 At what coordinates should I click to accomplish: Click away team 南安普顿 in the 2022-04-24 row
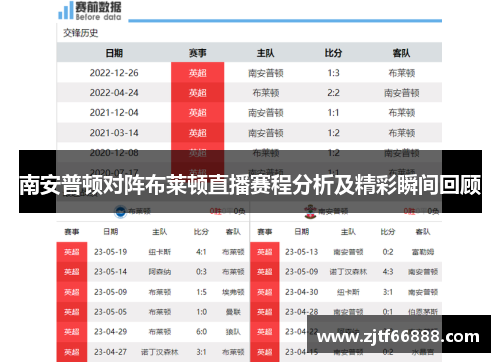click(402, 93)
